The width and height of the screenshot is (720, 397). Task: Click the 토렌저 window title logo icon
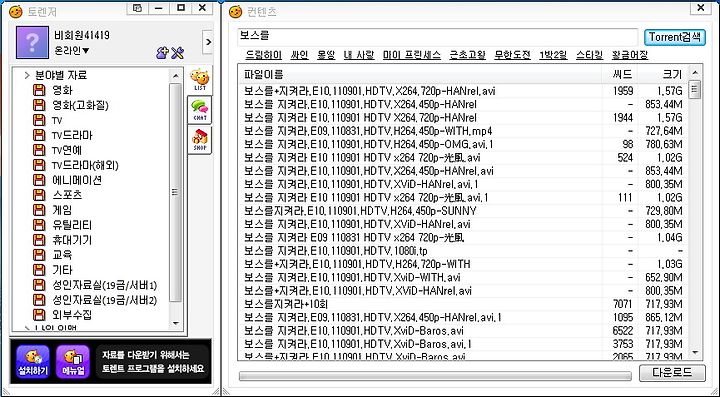tap(16, 11)
